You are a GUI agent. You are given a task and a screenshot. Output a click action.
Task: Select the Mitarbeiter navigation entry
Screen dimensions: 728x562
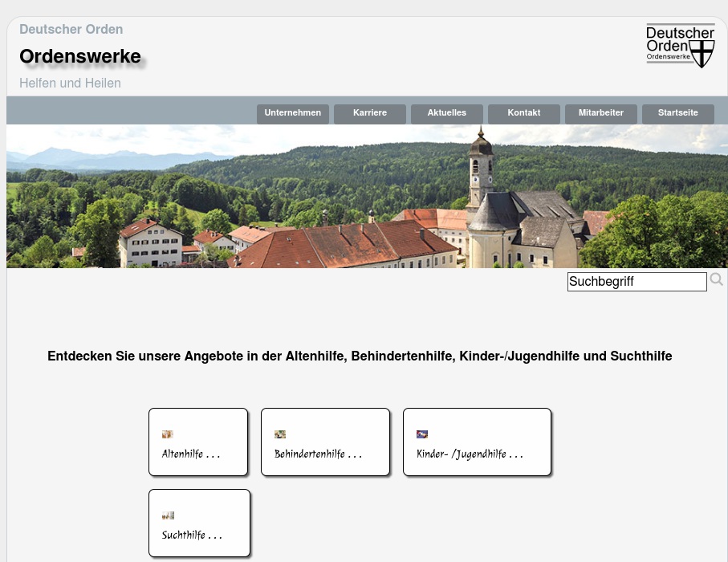click(601, 113)
